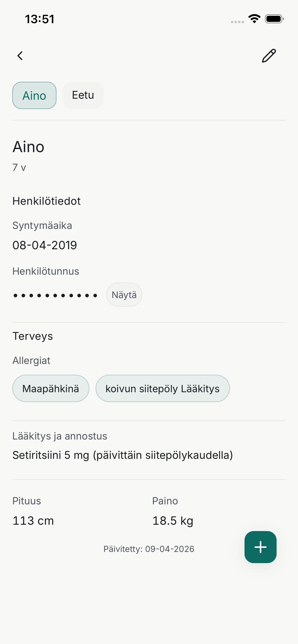Screen dimensions: 298x644
Task: Switch to Eetu's profile
Action: click(x=83, y=95)
